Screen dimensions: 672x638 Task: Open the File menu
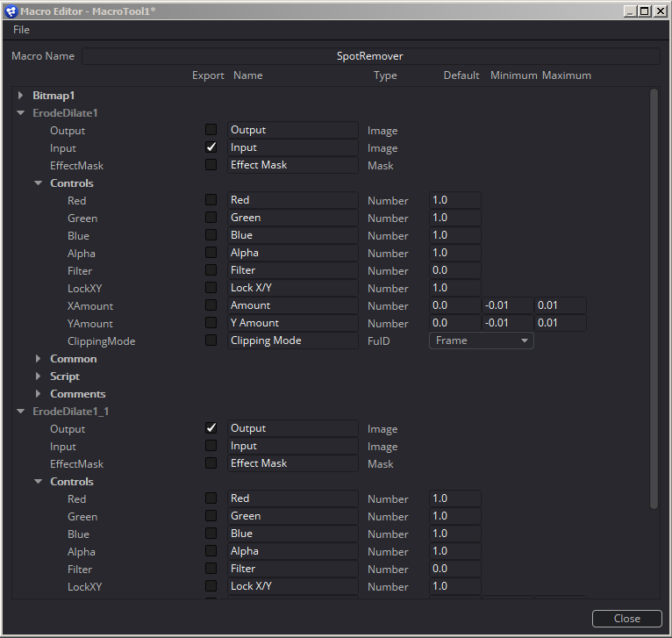pyautogui.click(x=22, y=30)
